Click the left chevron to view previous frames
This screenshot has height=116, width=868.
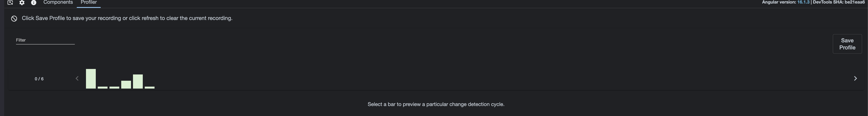[x=77, y=78]
